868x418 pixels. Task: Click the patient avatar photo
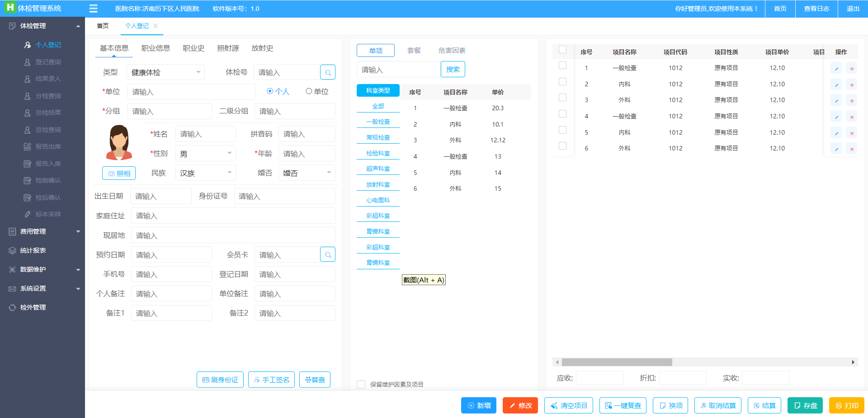click(x=119, y=143)
